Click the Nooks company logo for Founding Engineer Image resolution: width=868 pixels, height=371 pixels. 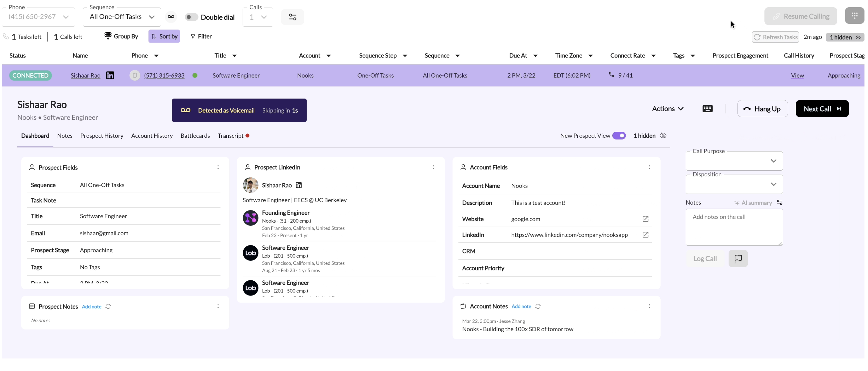[x=250, y=218]
